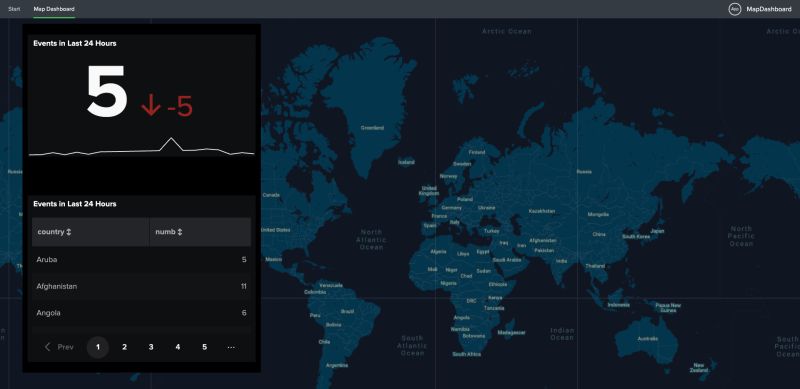Click the App icon beside MapDashboard
The image size is (800, 389).
click(x=735, y=9)
